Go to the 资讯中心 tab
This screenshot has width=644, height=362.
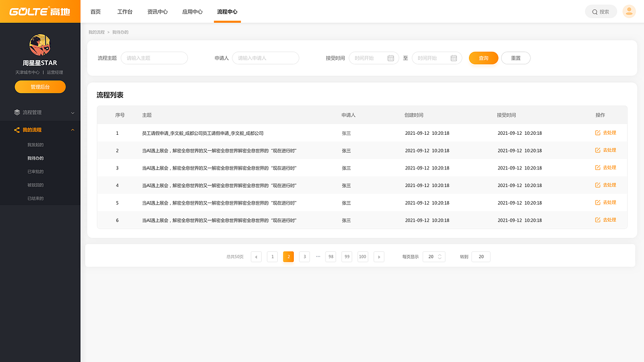coord(157,12)
